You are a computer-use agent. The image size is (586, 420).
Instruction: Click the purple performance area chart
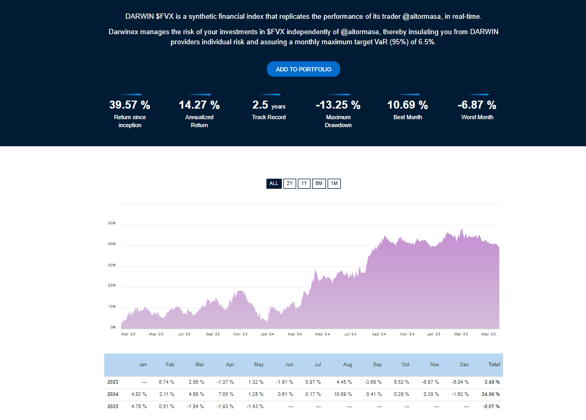click(x=310, y=280)
